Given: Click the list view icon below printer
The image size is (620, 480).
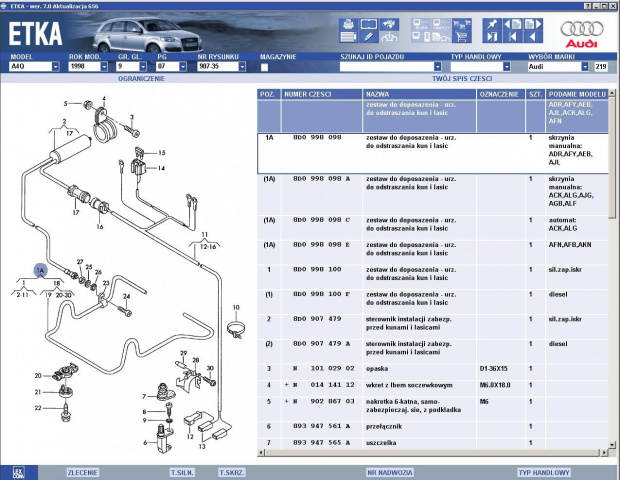Looking at the screenshot, I should (348, 37).
